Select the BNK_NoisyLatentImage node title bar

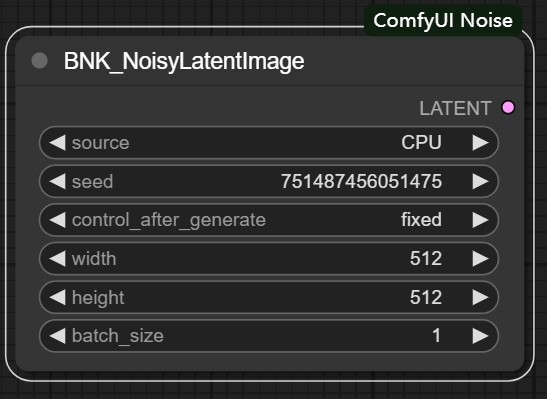(270, 61)
